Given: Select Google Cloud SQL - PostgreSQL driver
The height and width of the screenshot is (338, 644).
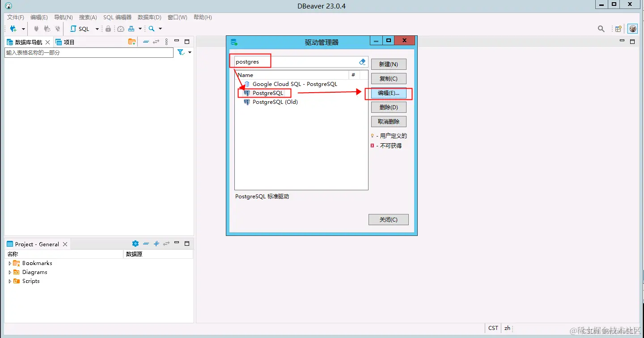Looking at the screenshot, I should (x=295, y=84).
